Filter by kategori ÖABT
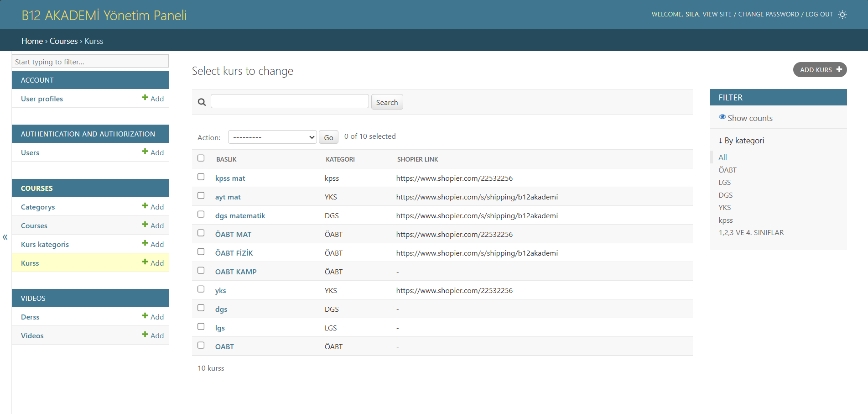The height and width of the screenshot is (414, 868). (728, 170)
